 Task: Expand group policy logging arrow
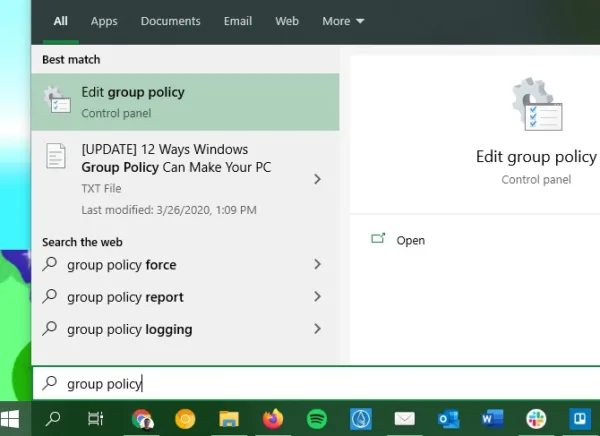317,328
